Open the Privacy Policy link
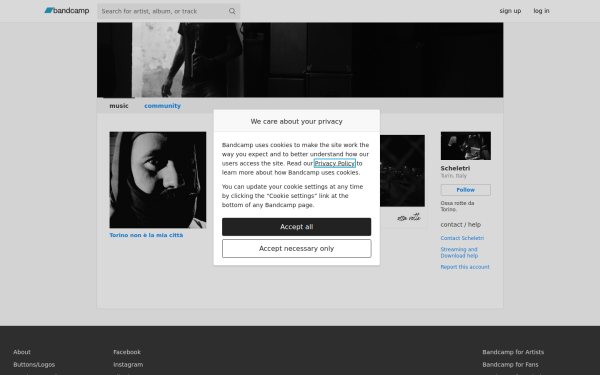This screenshot has width=600, height=375. 334,163
